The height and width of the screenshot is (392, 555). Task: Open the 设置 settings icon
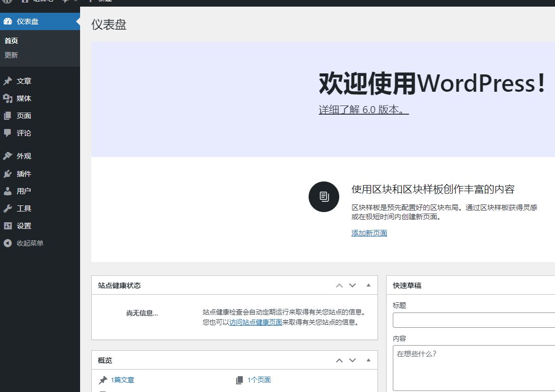pos(8,226)
